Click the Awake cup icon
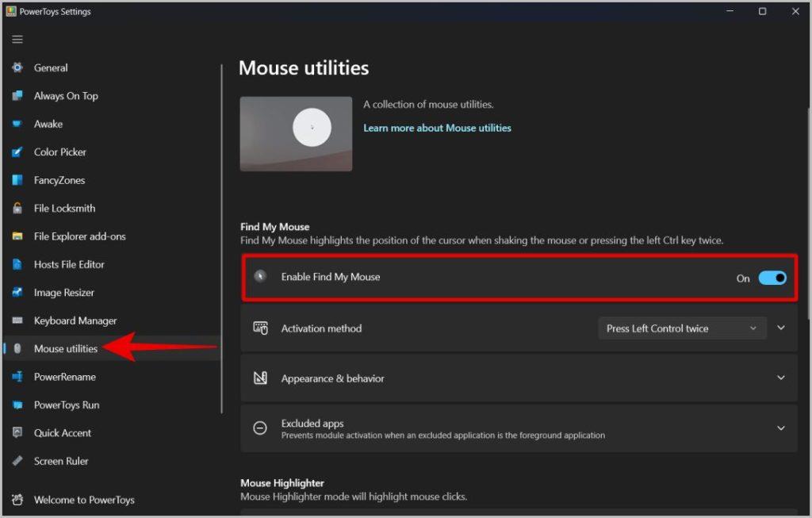This screenshot has height=518, width=812. point(17,124)
